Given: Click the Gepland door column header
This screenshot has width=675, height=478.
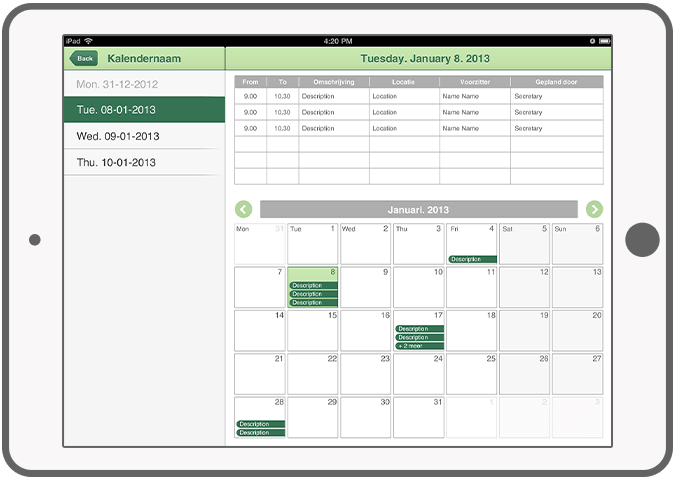Looking at the screenshot, I should point(557,82).
